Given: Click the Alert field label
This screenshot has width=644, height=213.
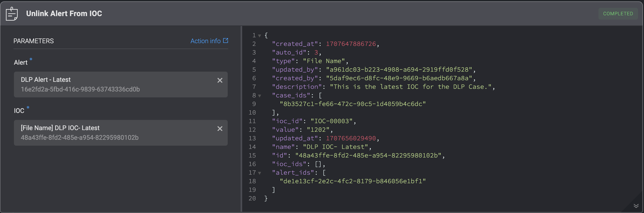Looking at the screenshot, I should point(21,63).
